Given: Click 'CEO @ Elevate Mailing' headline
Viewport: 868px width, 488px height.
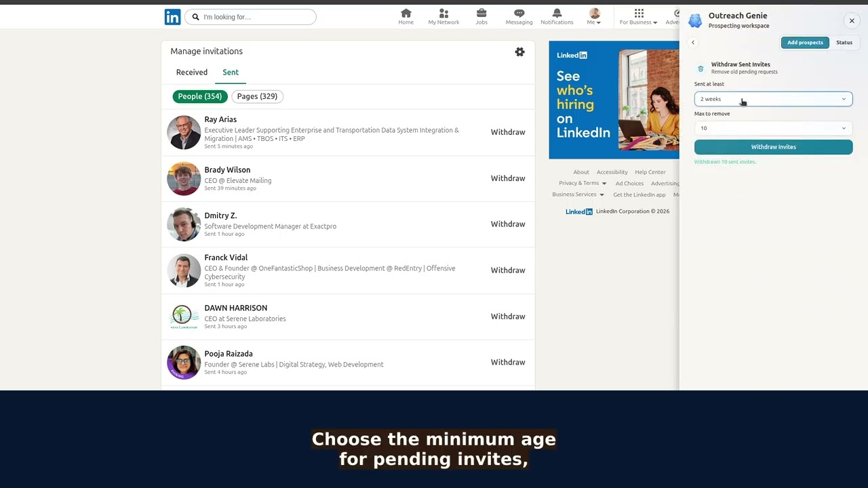Looking at the screenshot, I should 238,181.
